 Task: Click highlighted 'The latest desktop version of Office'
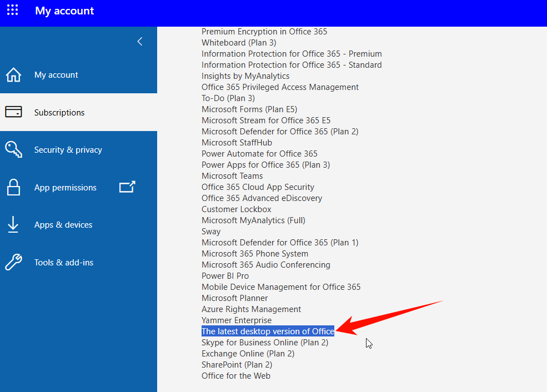click(268, 331)
